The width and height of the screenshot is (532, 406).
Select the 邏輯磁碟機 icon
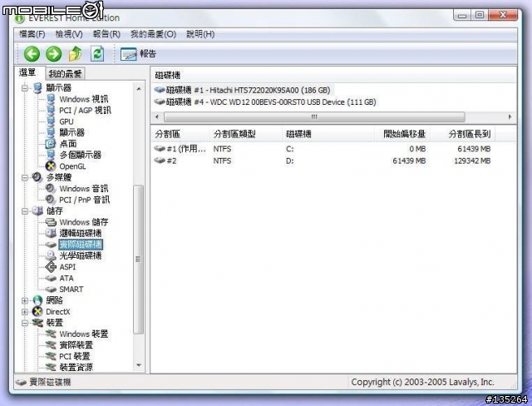[51, 233]
